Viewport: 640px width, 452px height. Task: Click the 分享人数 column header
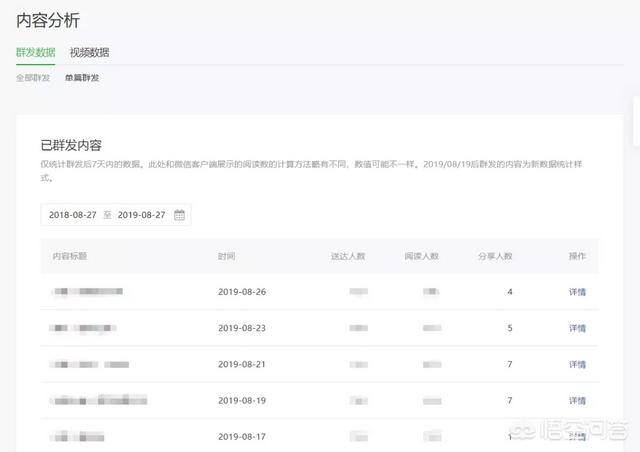[495, 256]
